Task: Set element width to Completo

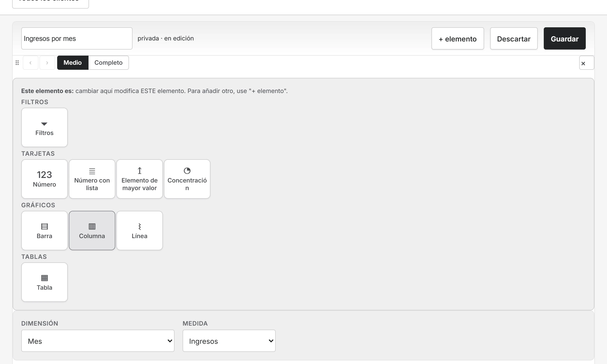Action: (109, 63)
